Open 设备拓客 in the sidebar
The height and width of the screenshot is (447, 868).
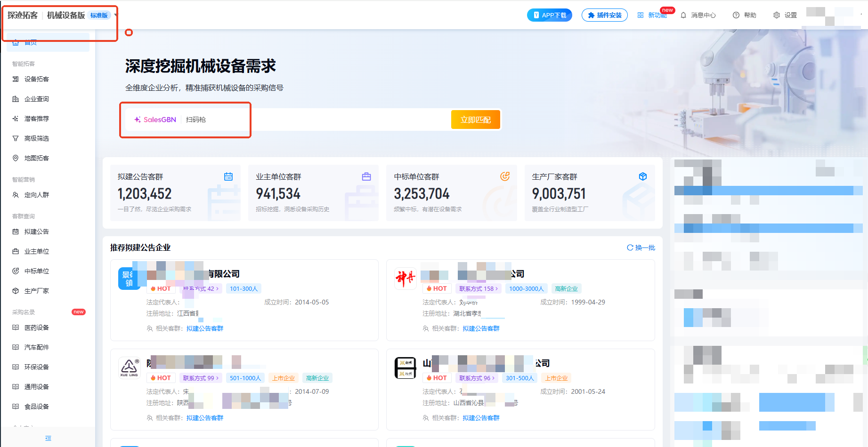pos(37,79)
